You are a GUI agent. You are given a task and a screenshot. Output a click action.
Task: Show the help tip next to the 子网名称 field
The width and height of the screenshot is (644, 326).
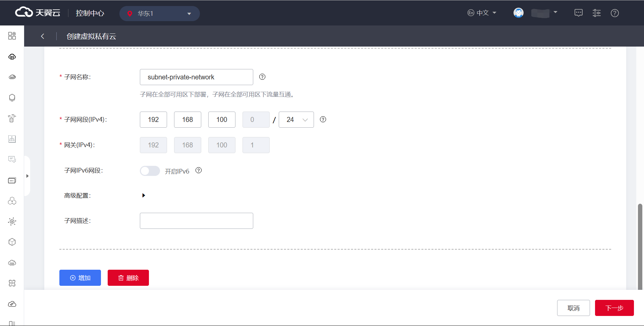[x=262, y=77]
